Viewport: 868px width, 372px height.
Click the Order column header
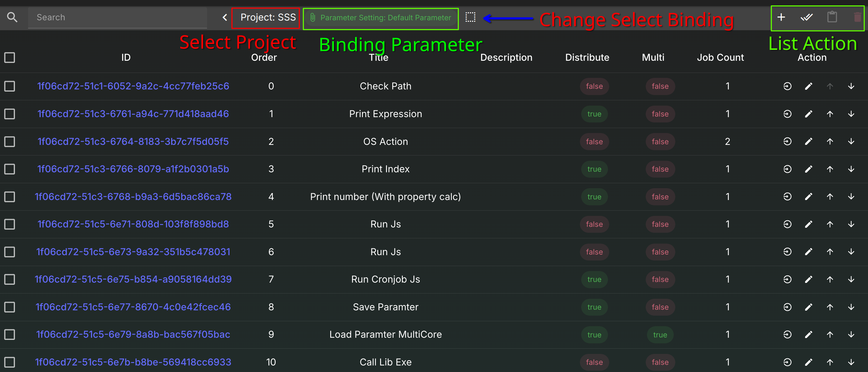click(x=264, y=58)
